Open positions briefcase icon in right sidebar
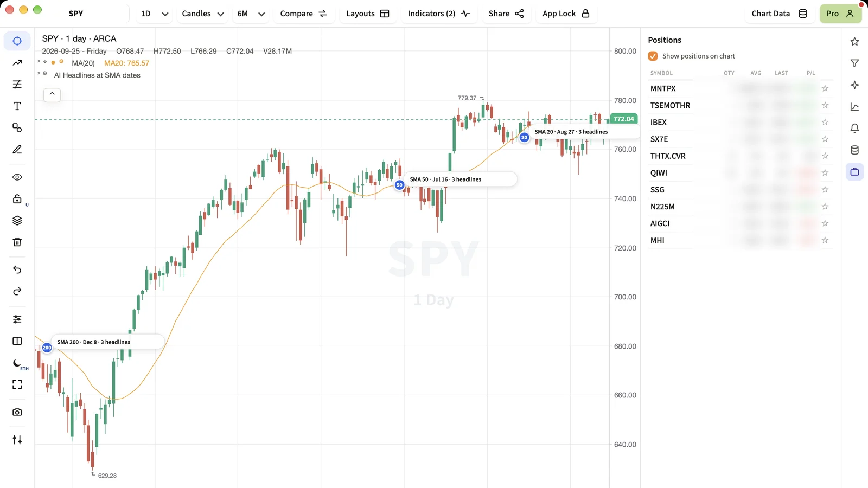Screen dimensions: 868x488 pos(855,172)
